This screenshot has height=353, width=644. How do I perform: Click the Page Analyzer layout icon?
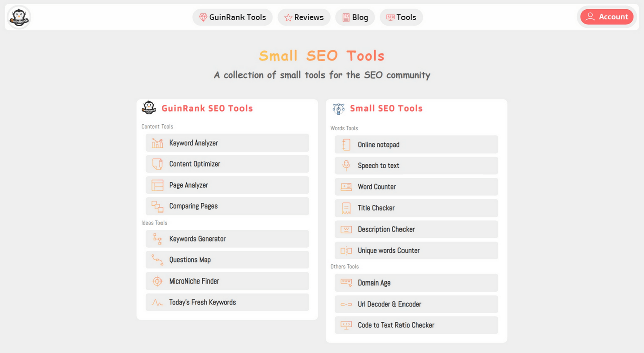pos(157,185)
